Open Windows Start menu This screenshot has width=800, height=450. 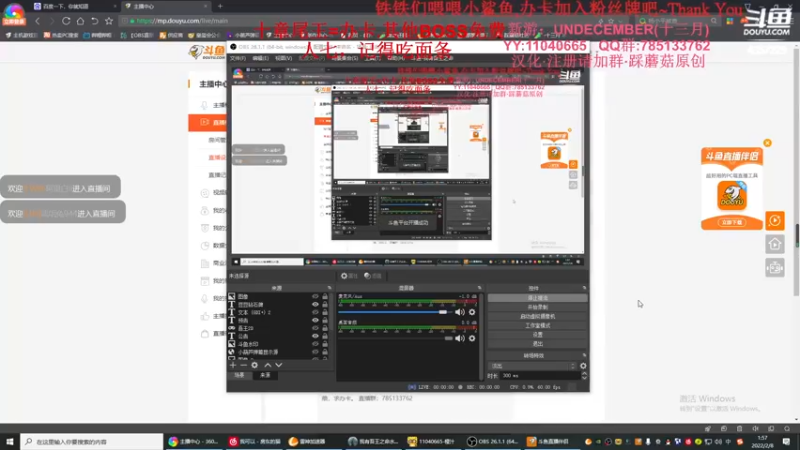pos(10,441)
